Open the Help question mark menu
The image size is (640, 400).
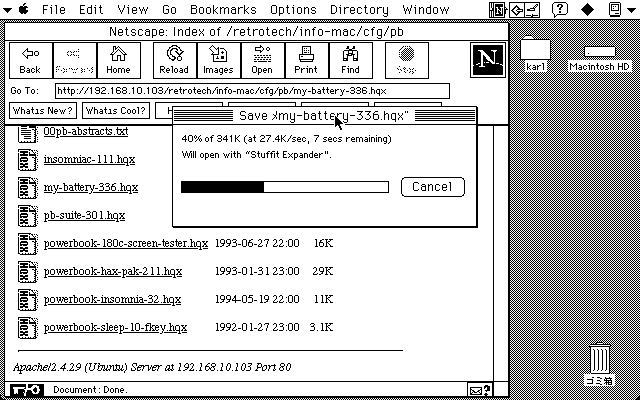click(559, 9)
